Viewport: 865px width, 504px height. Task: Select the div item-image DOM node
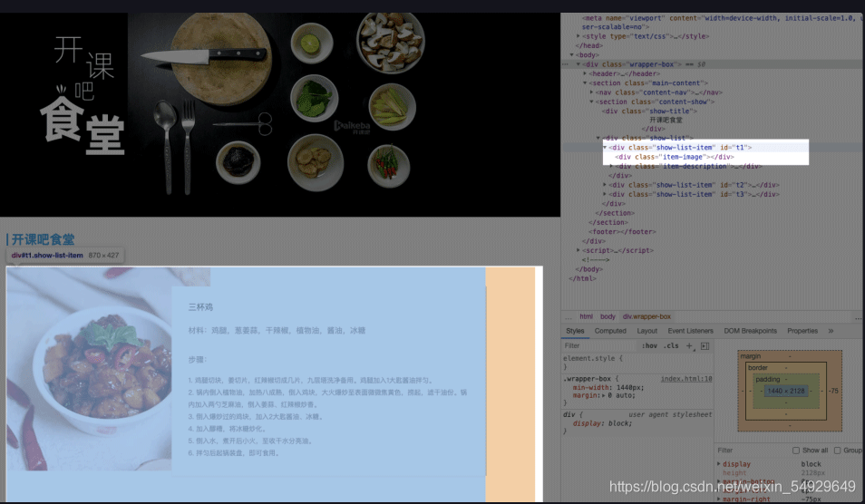[x=675, y=157]
